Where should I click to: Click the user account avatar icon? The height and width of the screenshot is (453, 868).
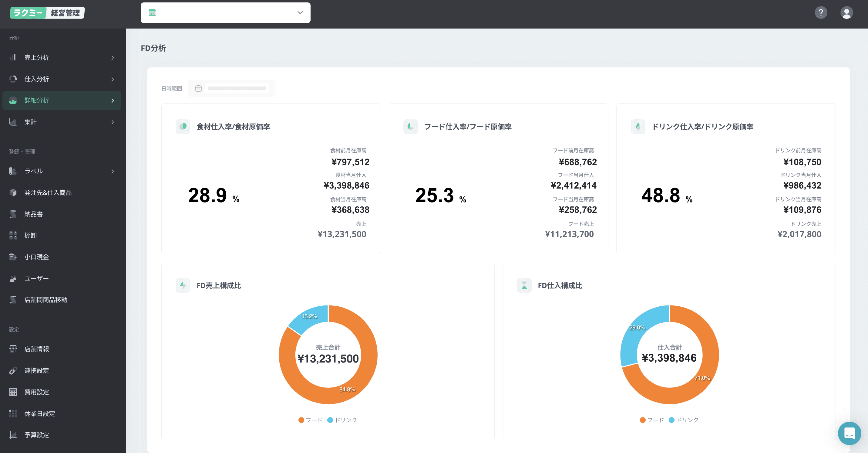point(846,13)
